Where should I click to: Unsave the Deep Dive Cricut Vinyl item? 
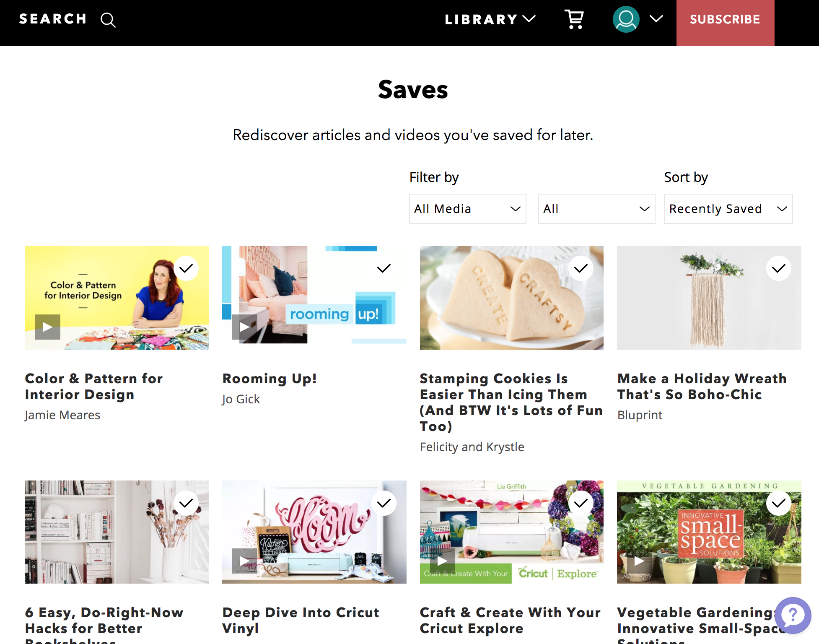pos(384,503)
